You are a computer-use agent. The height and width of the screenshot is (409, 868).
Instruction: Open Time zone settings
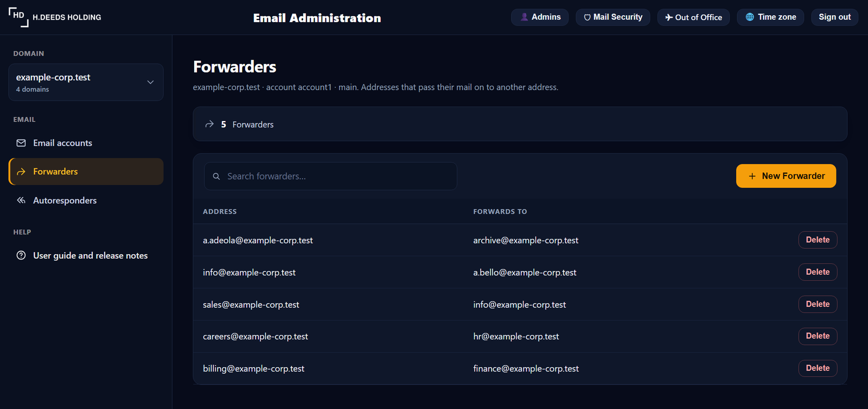(770, 17)
